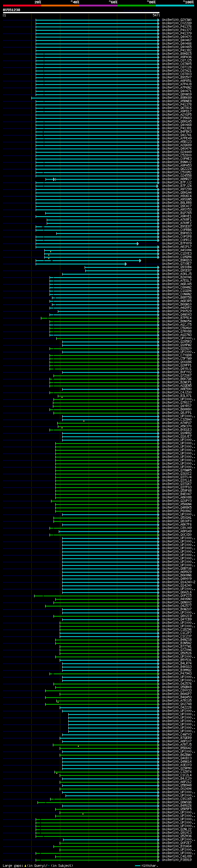Select hit label UniRef100_A8MRZ7

coord(177,179)
